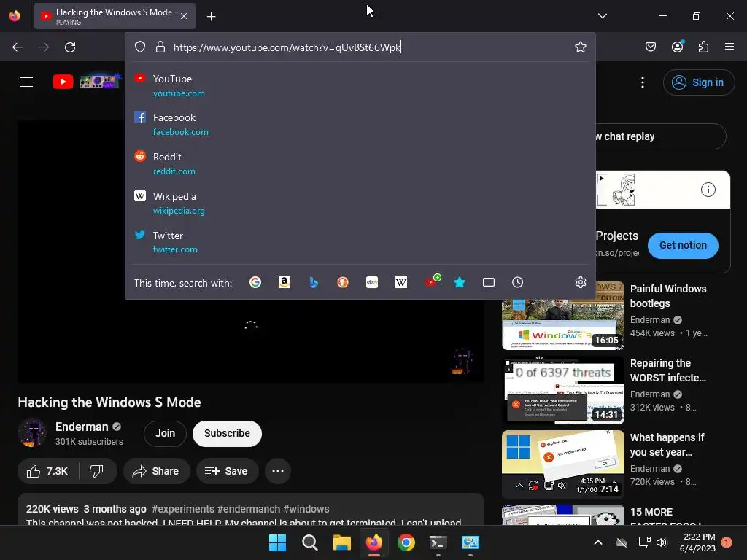Open Terminal from taskbar
747x560 pixels.
[438, 542]
